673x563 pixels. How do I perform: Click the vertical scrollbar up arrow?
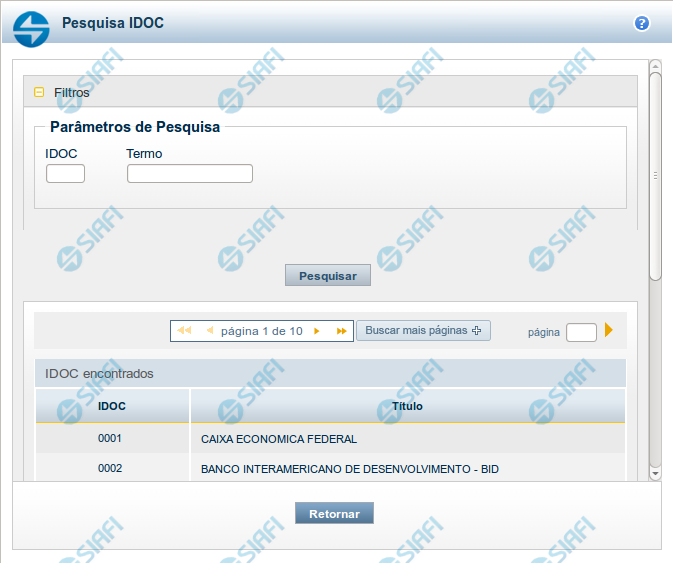click(655, 68)
